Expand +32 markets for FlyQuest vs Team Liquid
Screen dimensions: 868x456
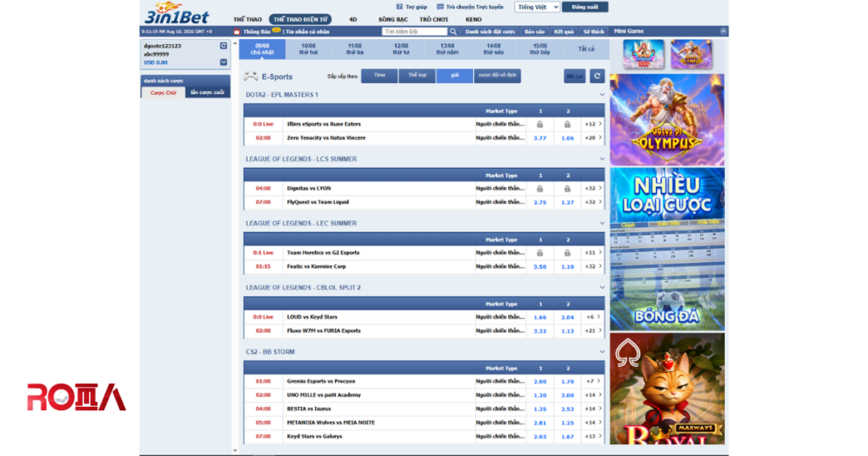tap(593, 202)
